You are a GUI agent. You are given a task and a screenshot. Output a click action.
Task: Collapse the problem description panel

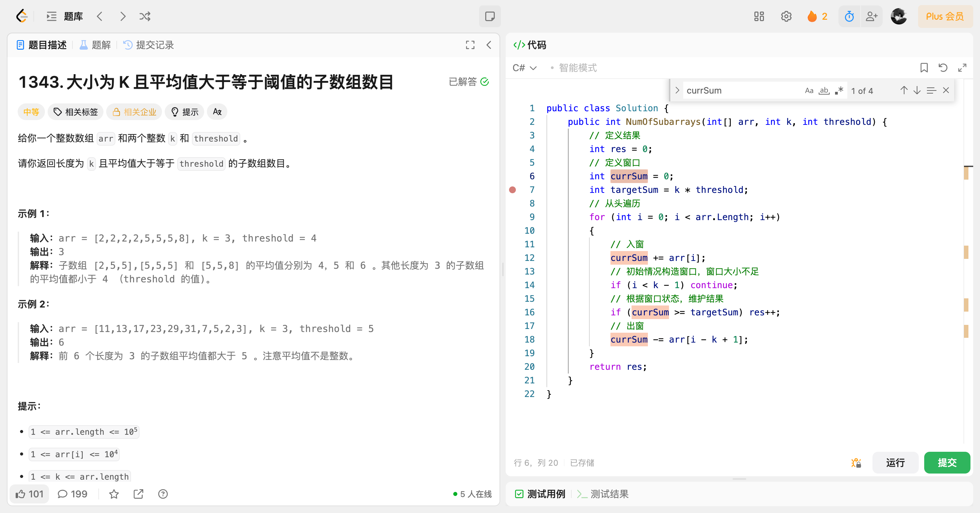click(x=489, y=45)
